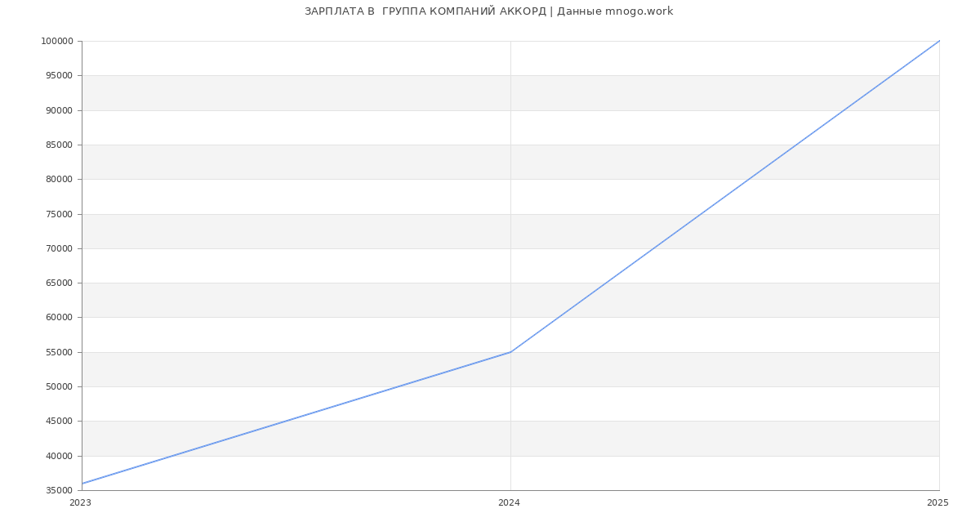Click the 50000 y-axis label
The image size is (980, 531).
[x=59, y=387]
